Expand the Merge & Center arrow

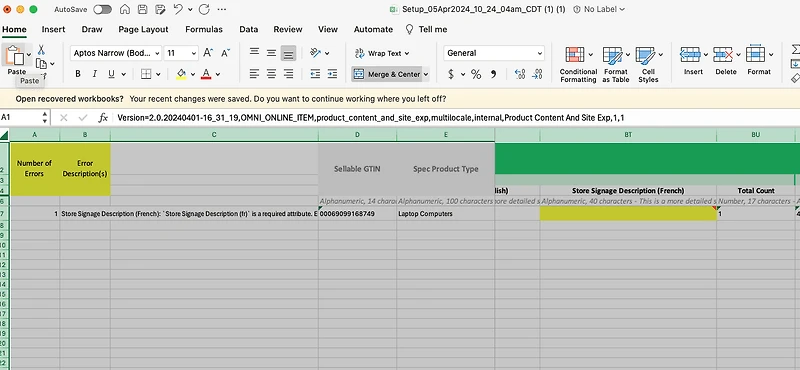click(426, 75)
